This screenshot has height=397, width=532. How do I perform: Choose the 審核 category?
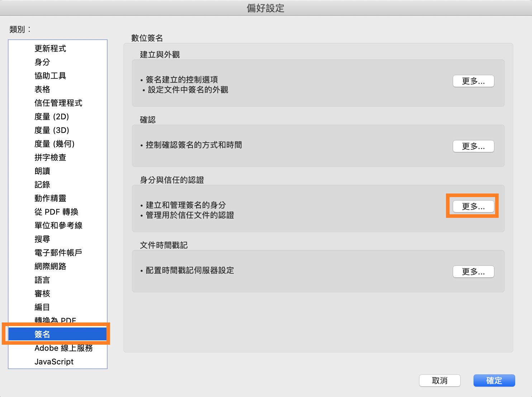pyautogui.click(x=58, y=293)
